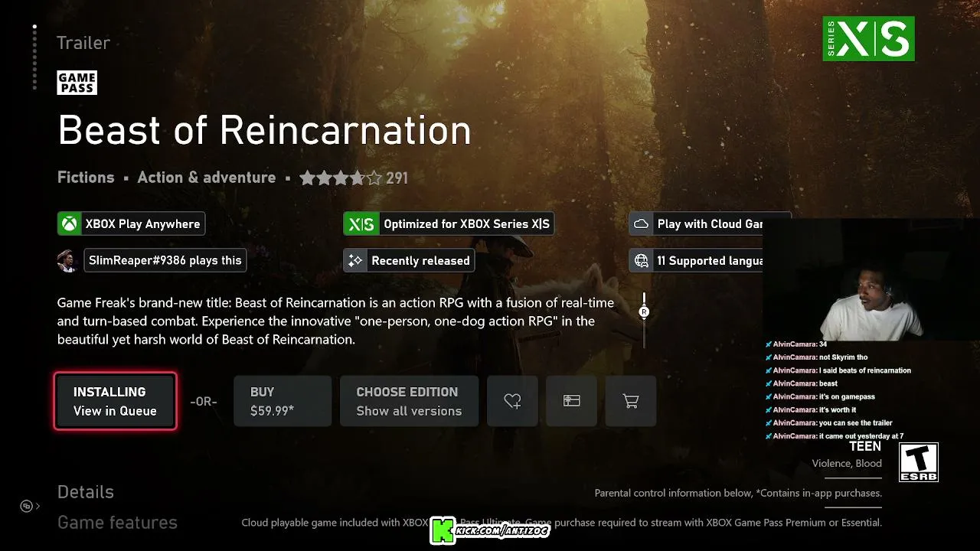Click the X|S icon on the Optimized badge

[361, 223]
